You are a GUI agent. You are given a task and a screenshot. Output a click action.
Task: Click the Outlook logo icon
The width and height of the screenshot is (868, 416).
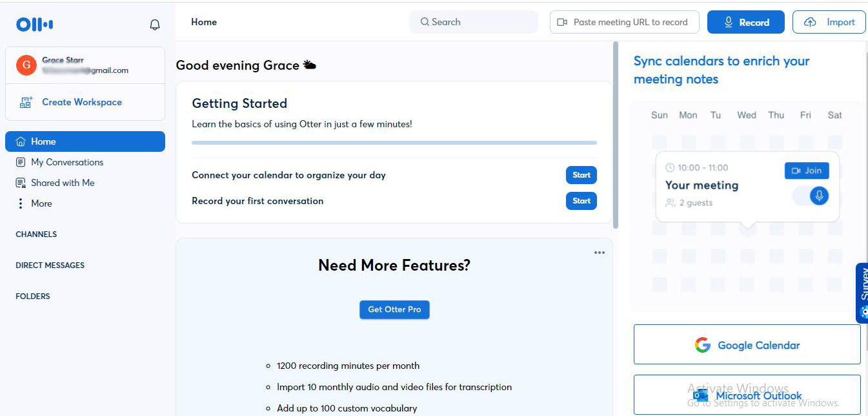[x=701, y=395]
